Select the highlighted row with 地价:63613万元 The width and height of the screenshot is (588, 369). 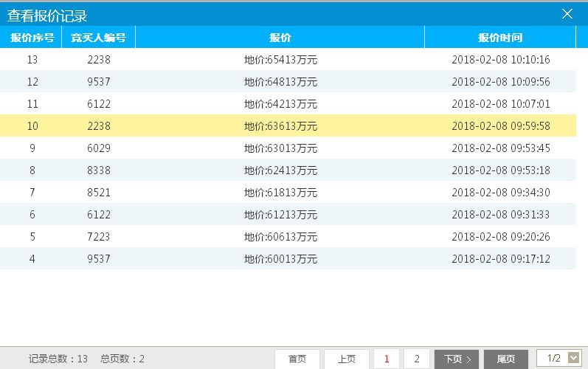(x=280, y=126)
